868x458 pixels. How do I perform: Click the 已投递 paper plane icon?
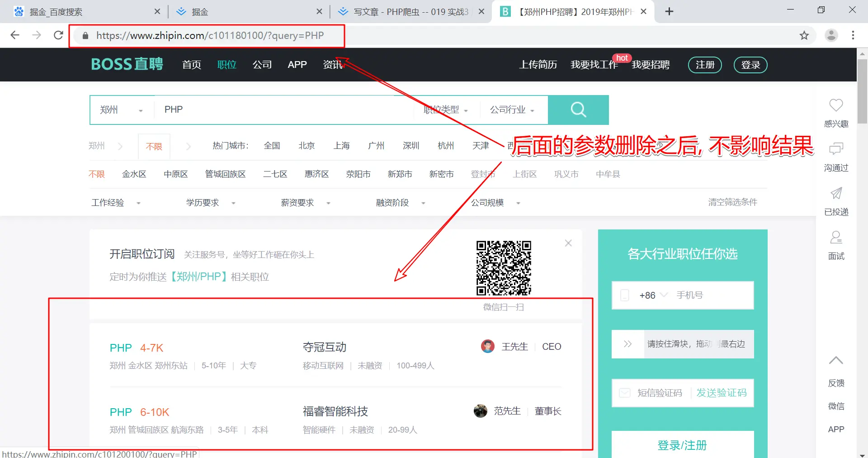coord(836,193)
